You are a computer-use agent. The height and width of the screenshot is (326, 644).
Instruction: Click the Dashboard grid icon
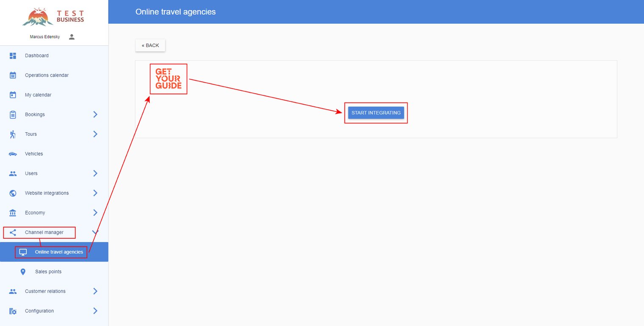(13, 56)
